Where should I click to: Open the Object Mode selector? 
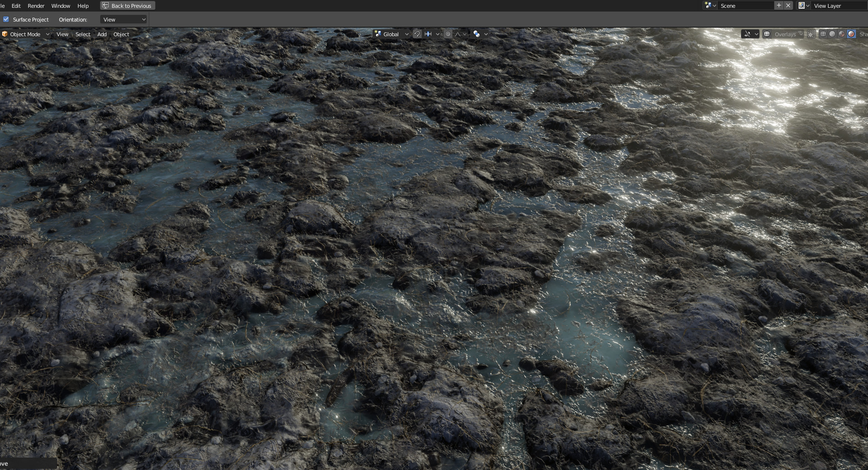pos(25,34)
